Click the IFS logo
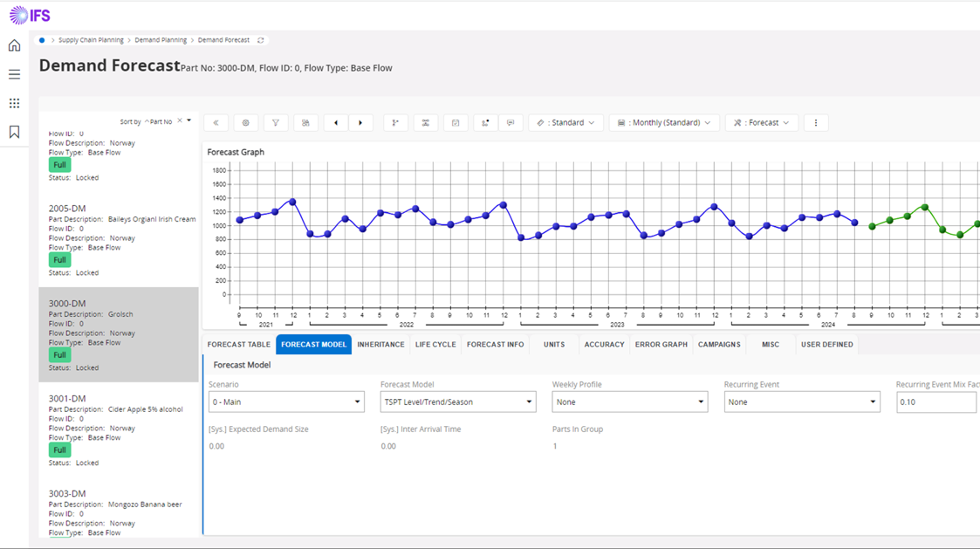Screen dimensions: 980x549 [x=30, y=15]
